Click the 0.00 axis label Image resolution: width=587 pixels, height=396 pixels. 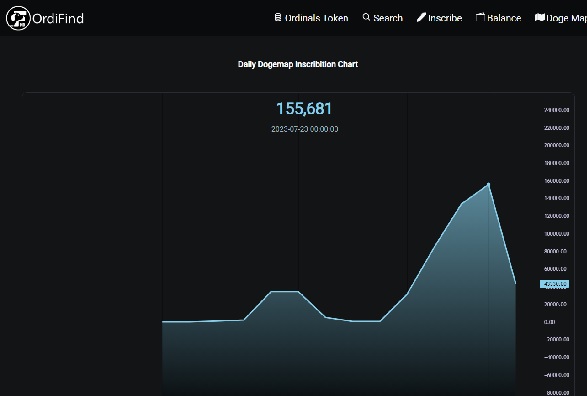click(x=550, y=322)
